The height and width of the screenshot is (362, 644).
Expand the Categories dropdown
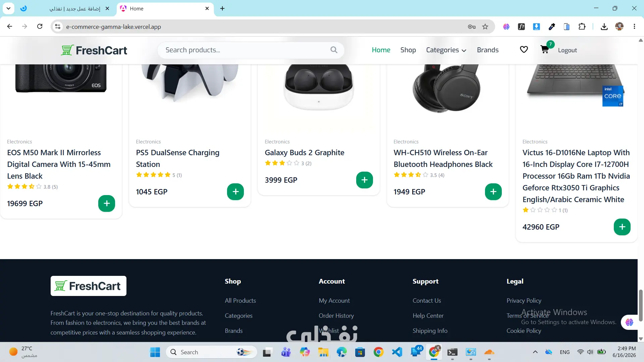coord(446,50)
